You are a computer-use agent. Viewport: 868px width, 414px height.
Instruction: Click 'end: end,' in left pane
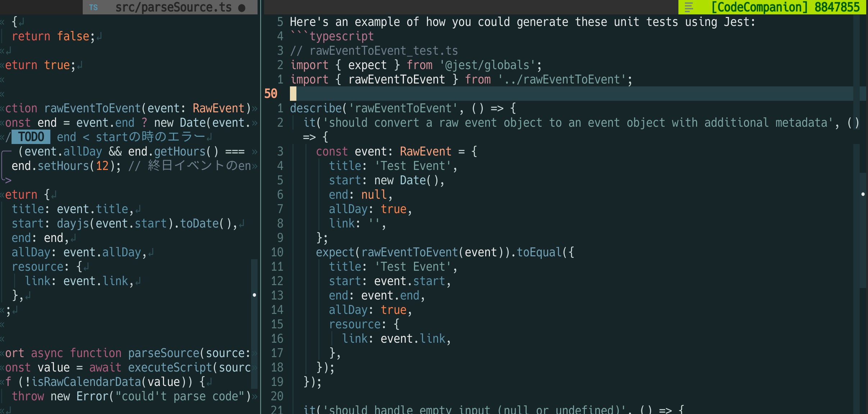coord(40,238)
